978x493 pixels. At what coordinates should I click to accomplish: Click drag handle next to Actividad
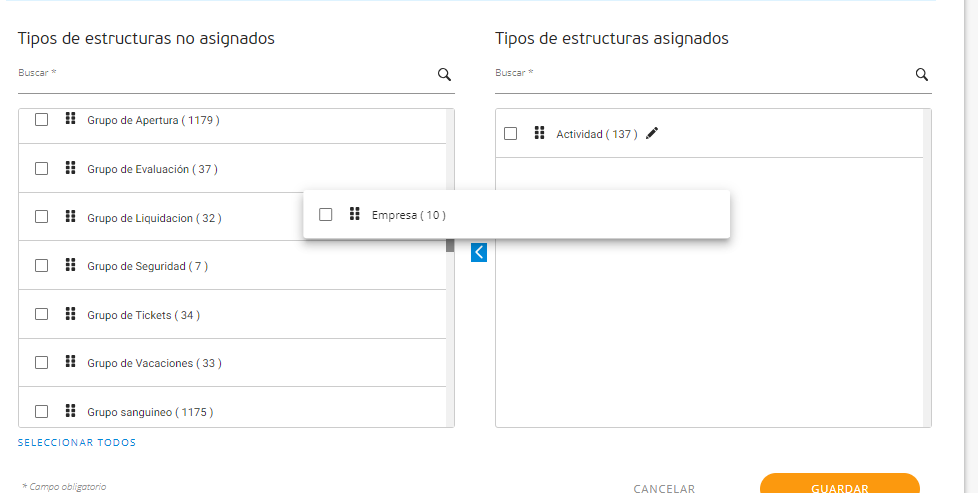click(539, 133)
